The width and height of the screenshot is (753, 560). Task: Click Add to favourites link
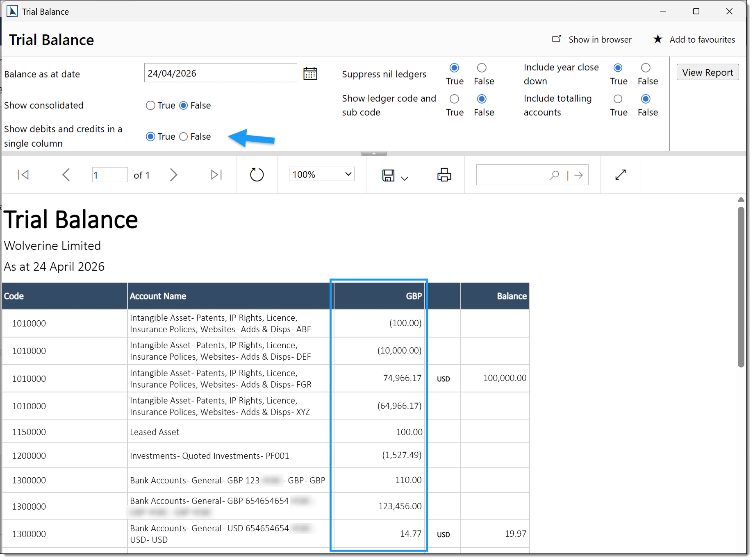702,39
